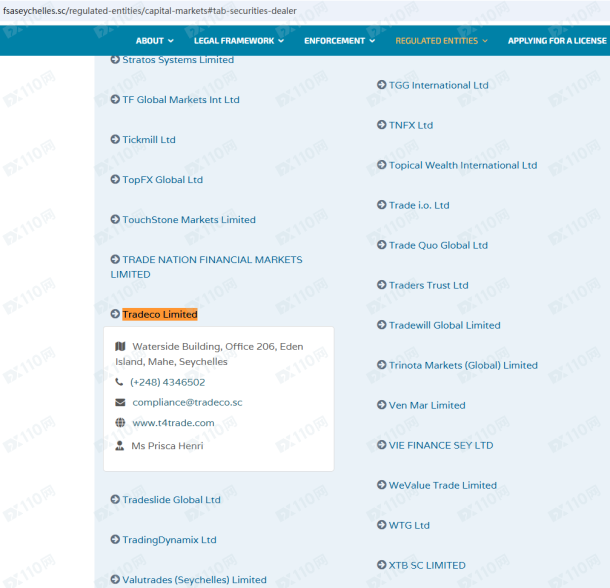Click arrow icon beside TRADE NATION FINANCIAL MARKETS
The width and height of the screenshot is (610, 588).
115,259
